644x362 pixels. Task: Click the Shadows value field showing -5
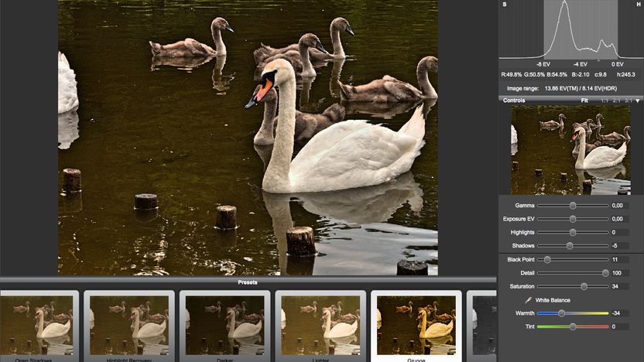(x=620, y=246)
